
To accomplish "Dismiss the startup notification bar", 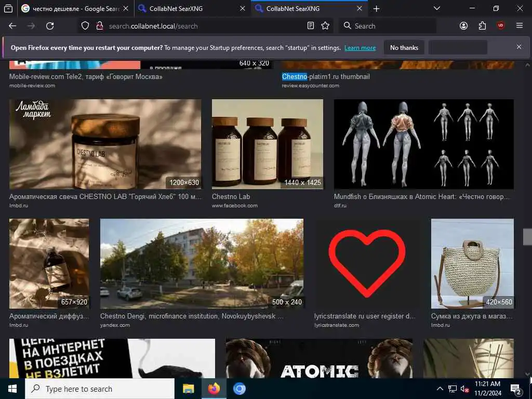I will [x=519, y=47].
